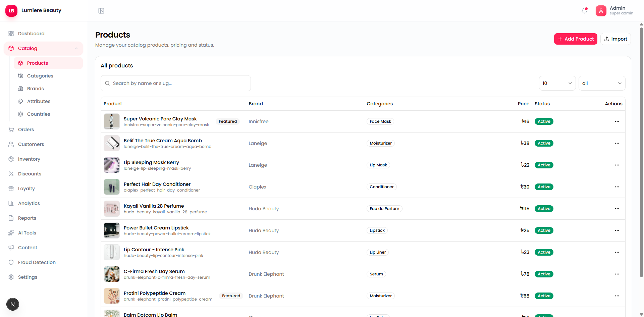Click the Analytics bar chart icon in sidebar
This screenshot has width=644, height=317.
11,203
